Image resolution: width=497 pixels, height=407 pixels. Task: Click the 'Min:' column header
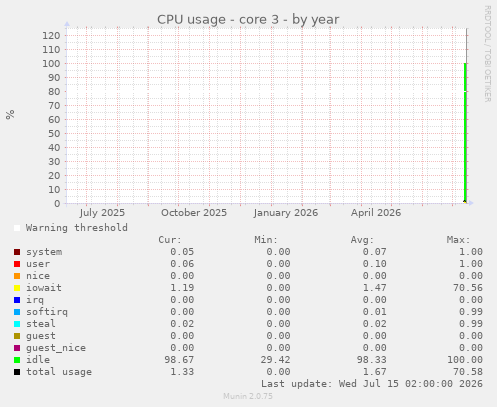266,240
